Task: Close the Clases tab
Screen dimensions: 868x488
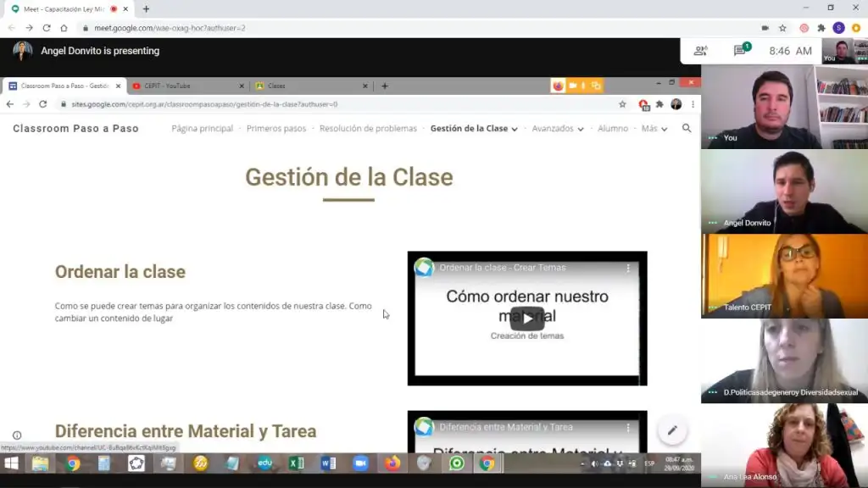Action: [364, 86]
